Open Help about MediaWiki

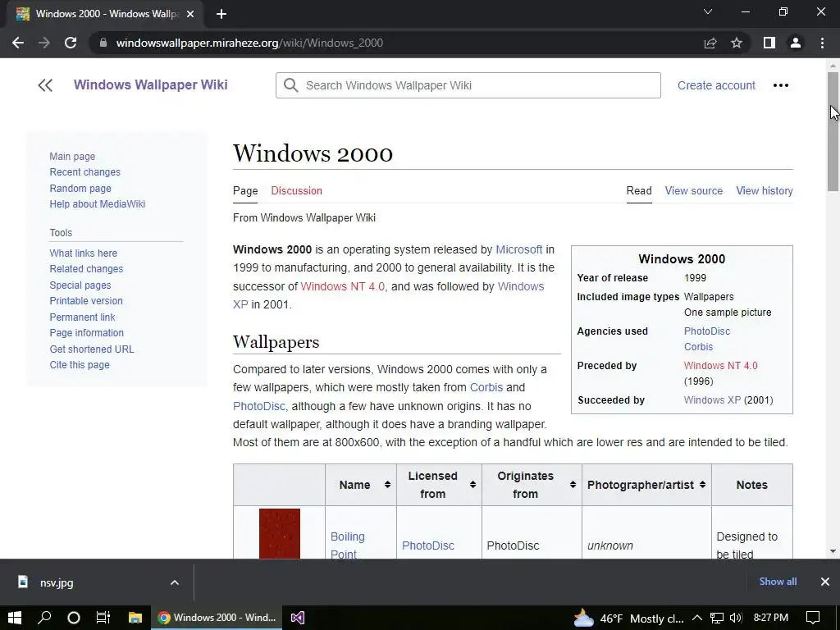pyautogui.click(x=98, y=204)
